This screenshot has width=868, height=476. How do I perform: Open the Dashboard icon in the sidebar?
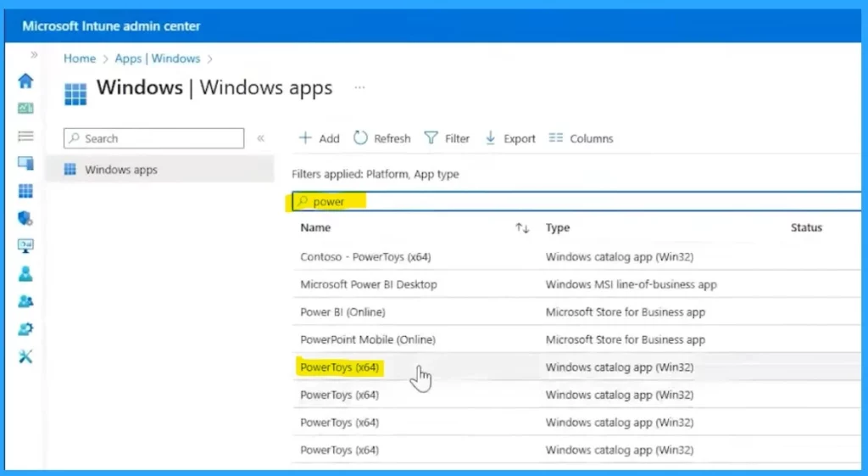coord(25,108)
